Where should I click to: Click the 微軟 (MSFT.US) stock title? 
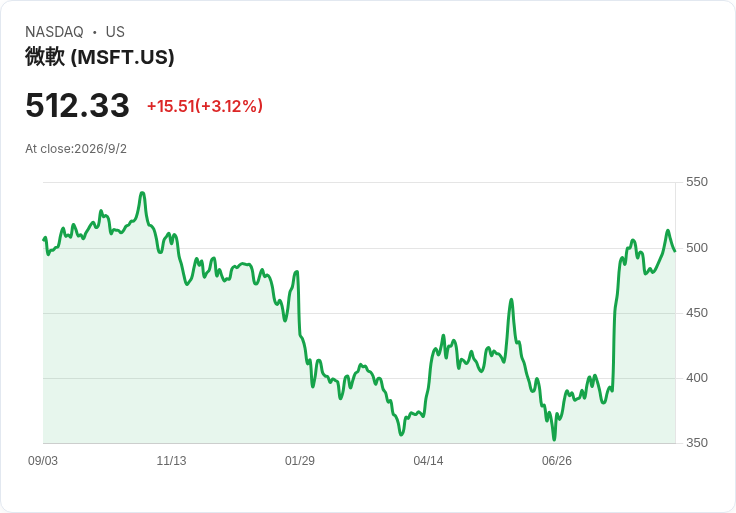(100, 57)
